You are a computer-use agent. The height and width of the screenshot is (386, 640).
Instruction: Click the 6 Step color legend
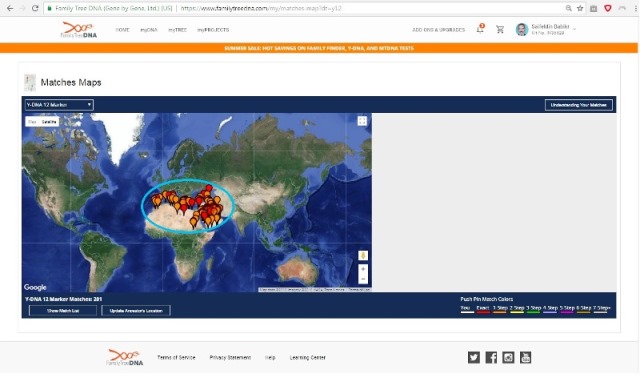(x=584, y=309)
